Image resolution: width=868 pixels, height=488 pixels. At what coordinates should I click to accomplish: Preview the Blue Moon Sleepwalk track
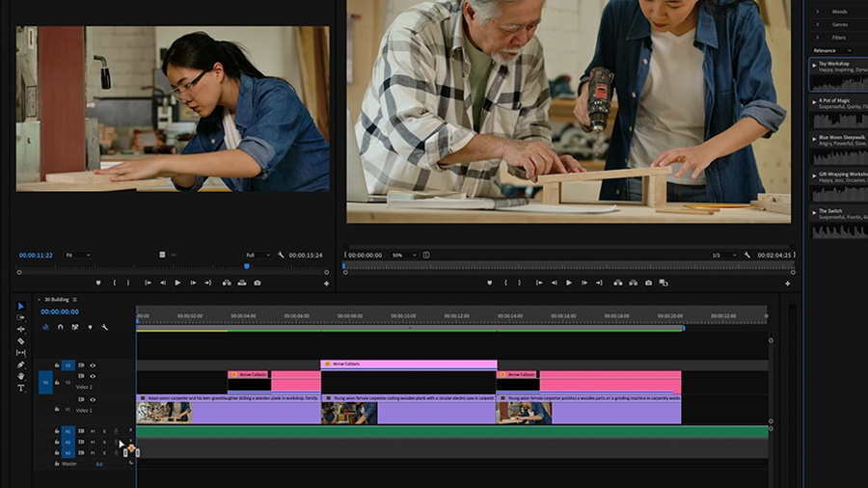pyautogui.click(x=814, y=138)
